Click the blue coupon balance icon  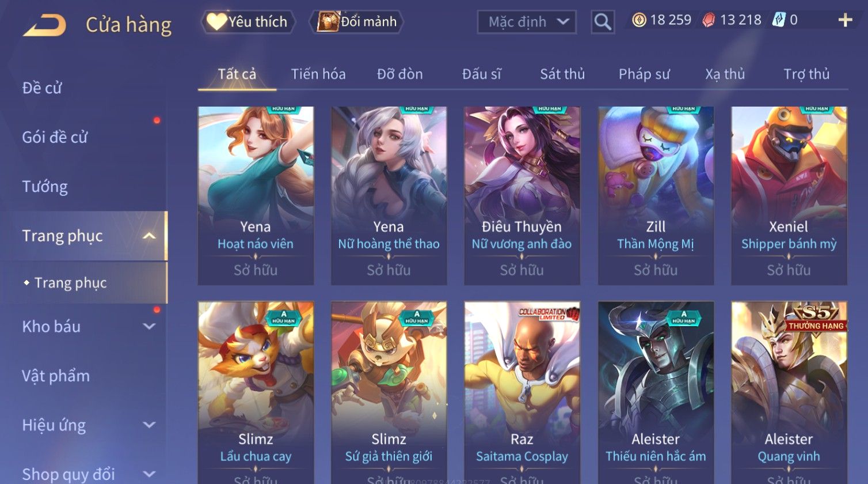(x=778, y=20)
